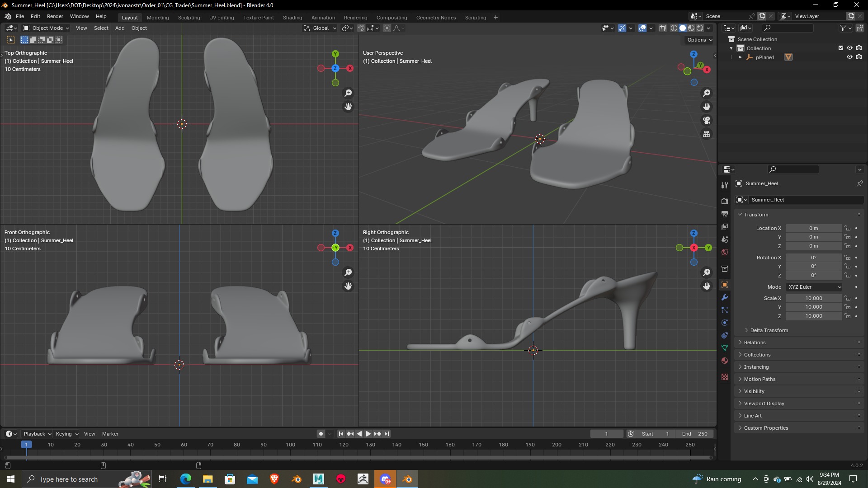Toggle show gizmos button
This screenshot has width=868, height=488.
tap(622, 28)
